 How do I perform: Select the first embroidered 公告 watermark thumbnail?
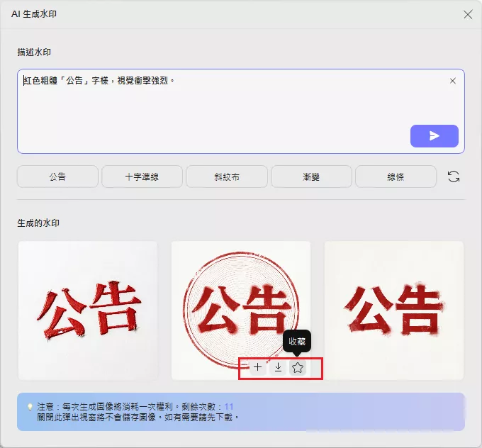(x=88, y=310)
